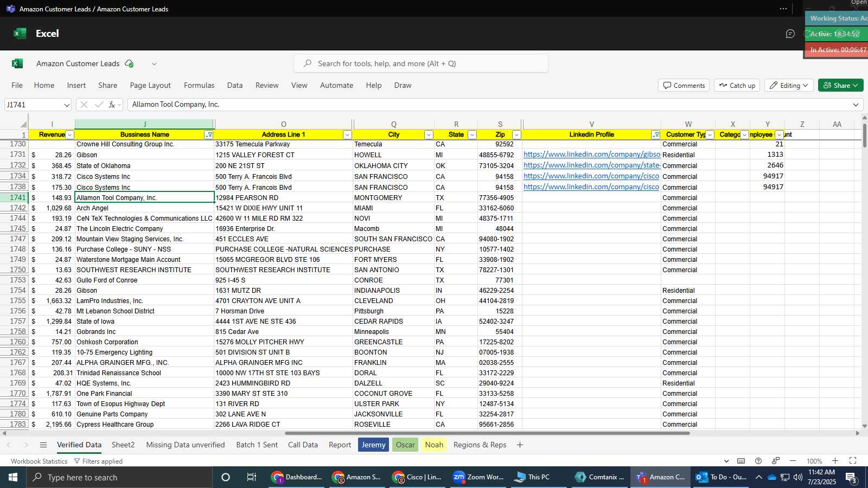Open the Zip column filter dropdown
Viewport: 868px width, 488px height.
coord(516,135)
